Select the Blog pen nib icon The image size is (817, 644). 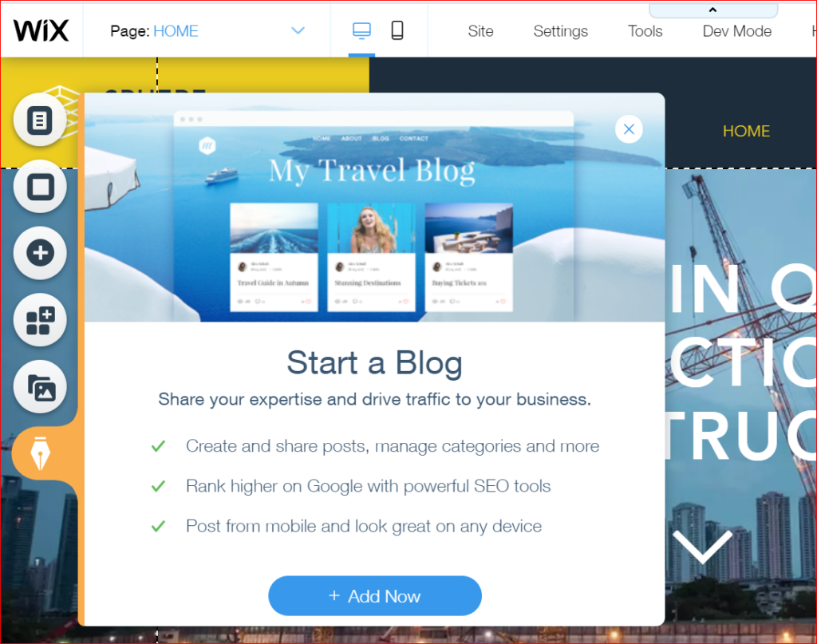[40, 453]
